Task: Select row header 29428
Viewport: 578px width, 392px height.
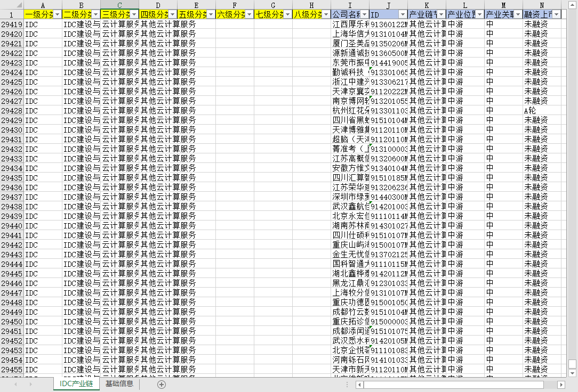Action: pyautogui.click(x=12, y=111)
